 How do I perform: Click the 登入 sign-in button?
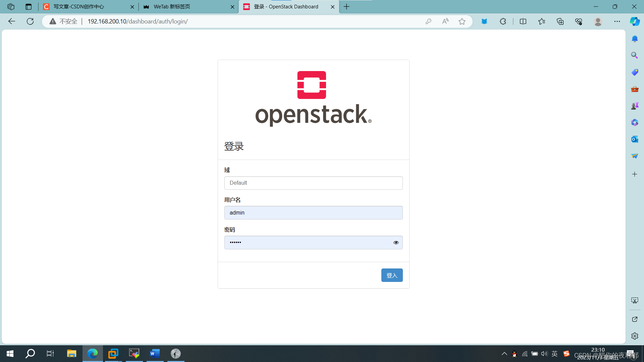coord(392,275)
